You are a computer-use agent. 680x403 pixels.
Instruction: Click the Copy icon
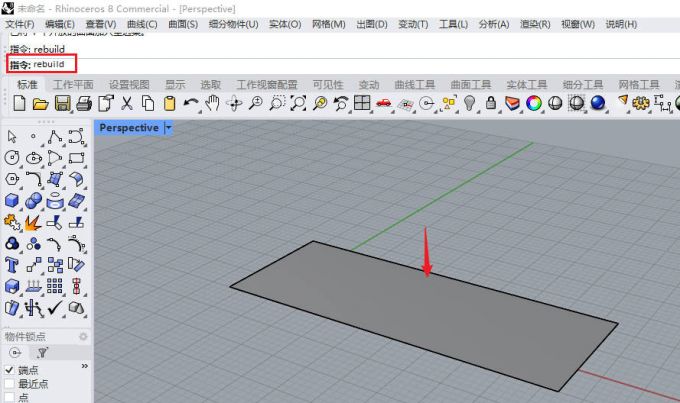[x=148, y=104]
